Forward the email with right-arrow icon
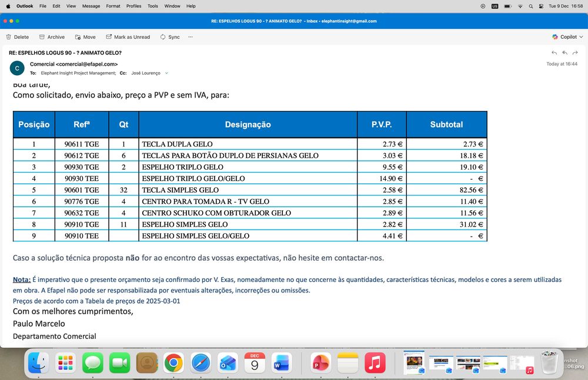 tap(575, 53)
